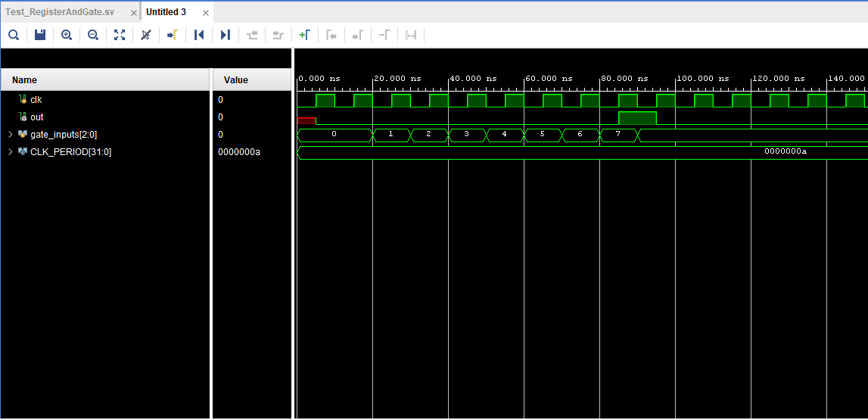Zoom in on the waveform
The image size is (868, 420).
67,36
